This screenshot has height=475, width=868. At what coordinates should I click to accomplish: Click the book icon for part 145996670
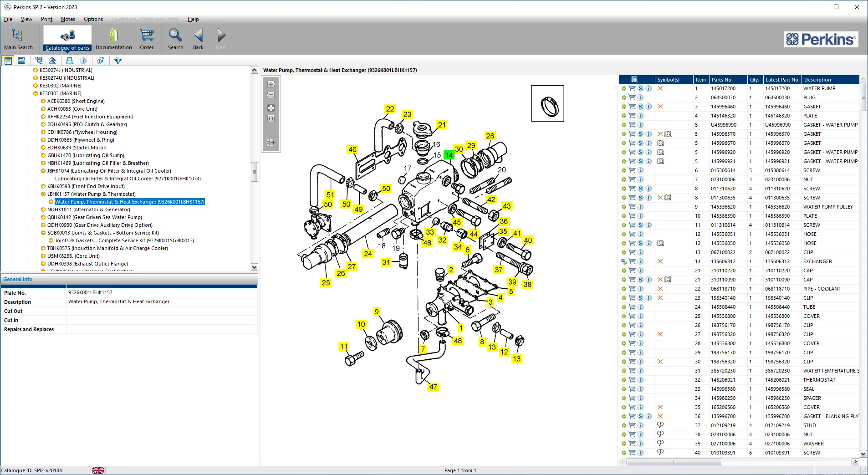click(660, 143)
